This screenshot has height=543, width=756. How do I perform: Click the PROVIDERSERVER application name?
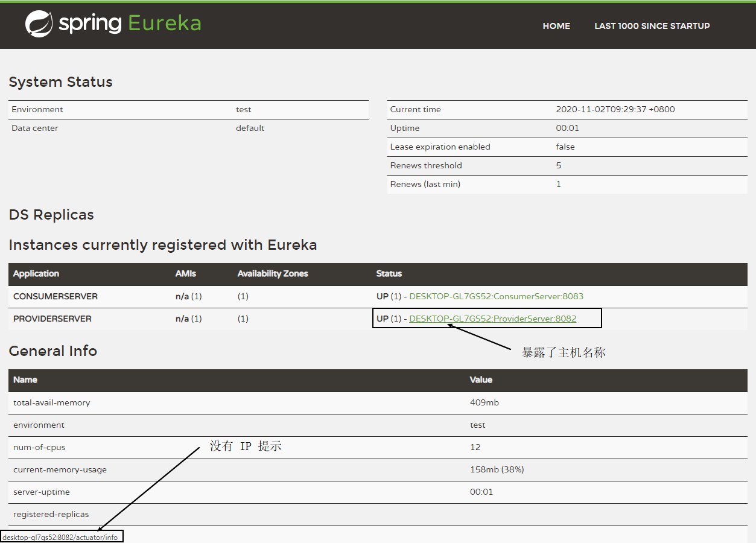52,319
